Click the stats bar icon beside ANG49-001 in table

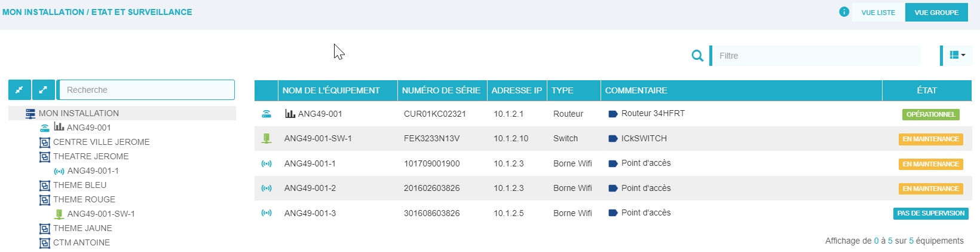pyautogui.click(x=290, y=114)
